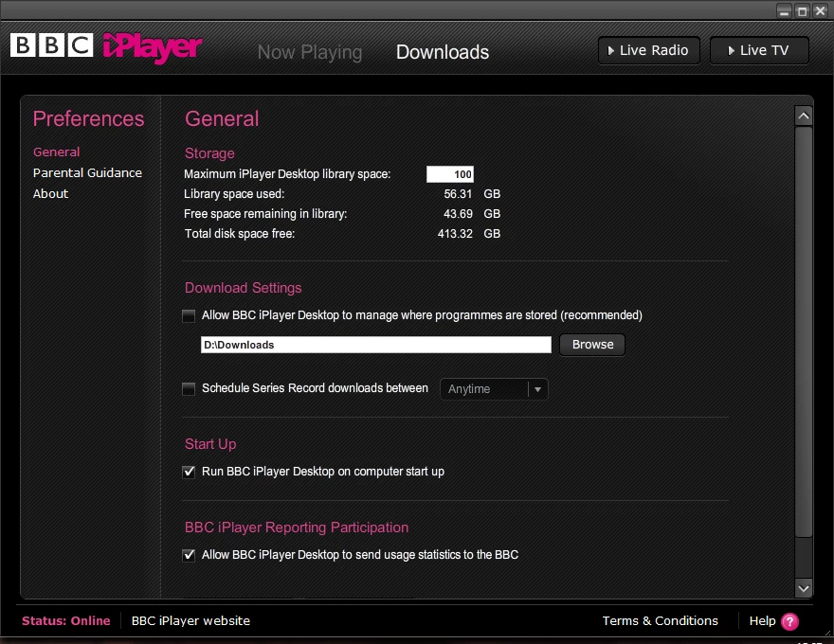Disable sending usage statistics to BBC

pos(189,555)
